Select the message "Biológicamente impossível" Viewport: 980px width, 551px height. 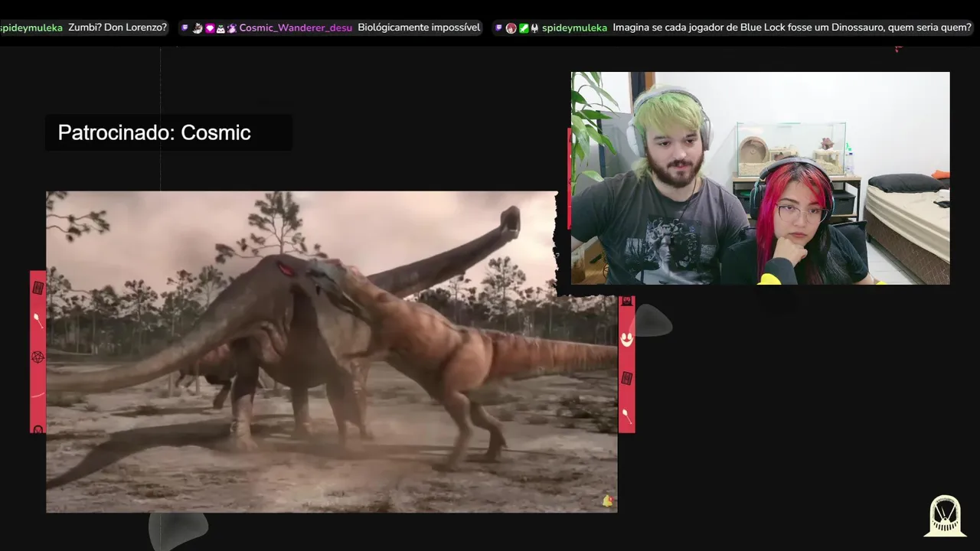coord(419,28)
